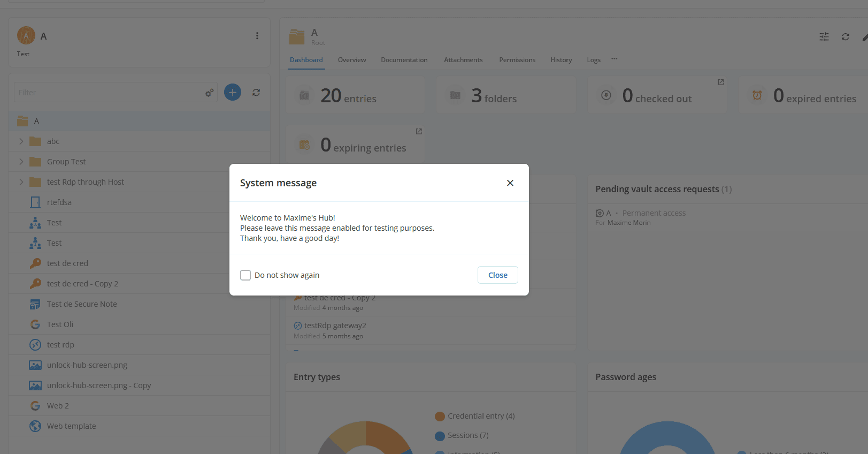Screen dimensions: 868x454
Task: Click the Filter input field
Action: 107,93
